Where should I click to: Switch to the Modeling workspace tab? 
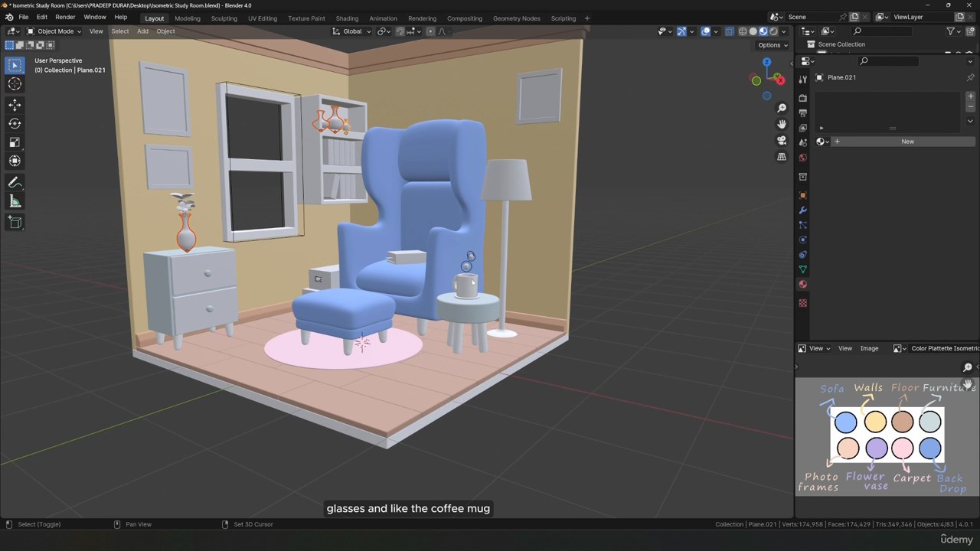click(187, 18)
